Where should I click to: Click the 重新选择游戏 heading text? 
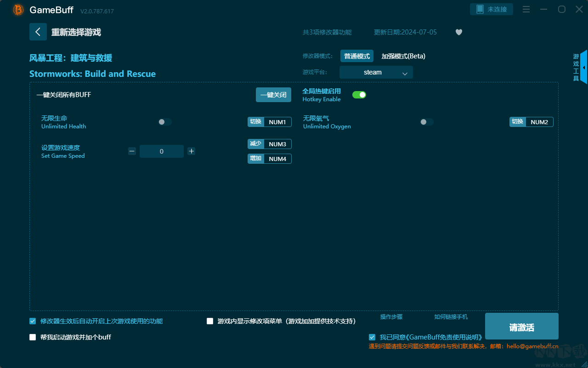tap(76, 32)
